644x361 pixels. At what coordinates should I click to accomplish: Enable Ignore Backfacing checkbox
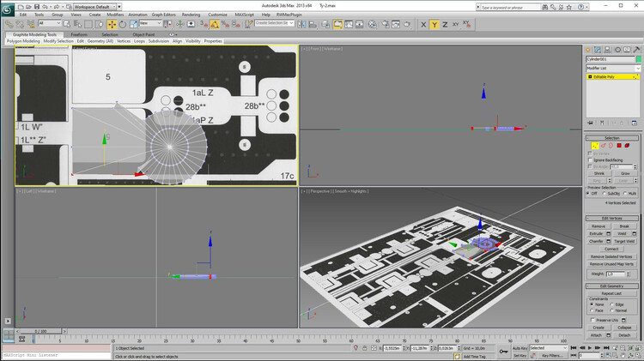point(590,160)
